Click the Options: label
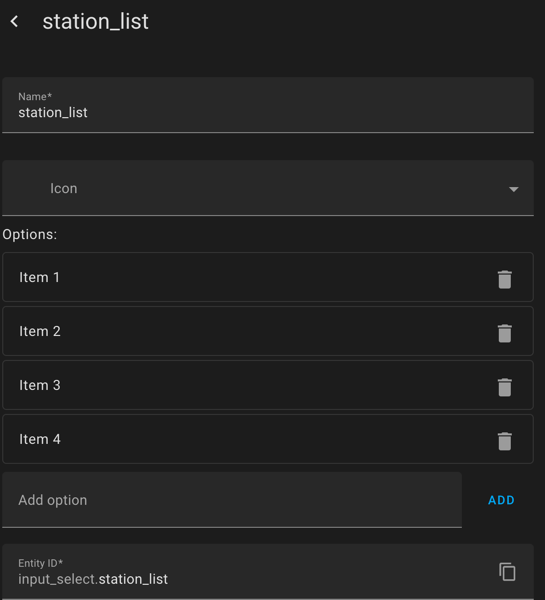The height and width of the screenshot is (600, 545). point(29,234)
